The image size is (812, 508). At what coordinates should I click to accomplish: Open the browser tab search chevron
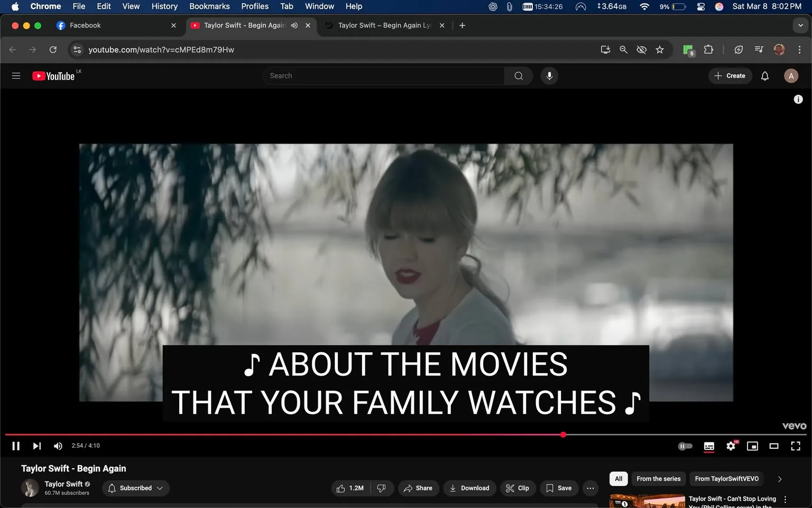pyautogui.click(x=801, y=25)
